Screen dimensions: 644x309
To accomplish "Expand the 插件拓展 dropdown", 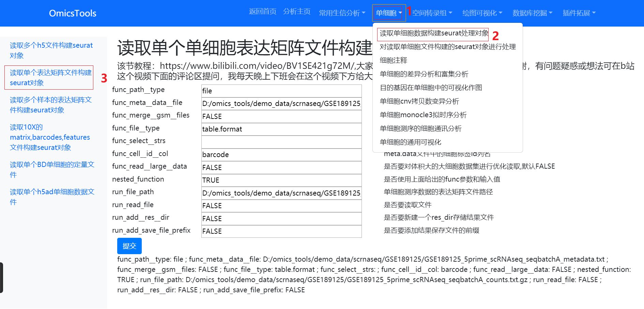I will click(579, 13).
